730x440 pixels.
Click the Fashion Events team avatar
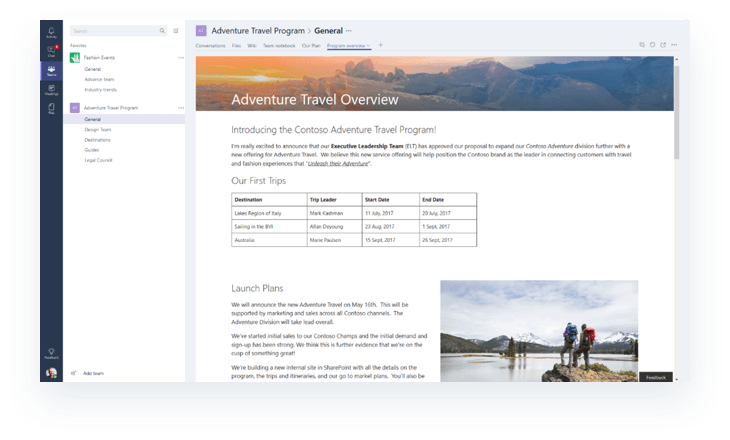[74, 57]
